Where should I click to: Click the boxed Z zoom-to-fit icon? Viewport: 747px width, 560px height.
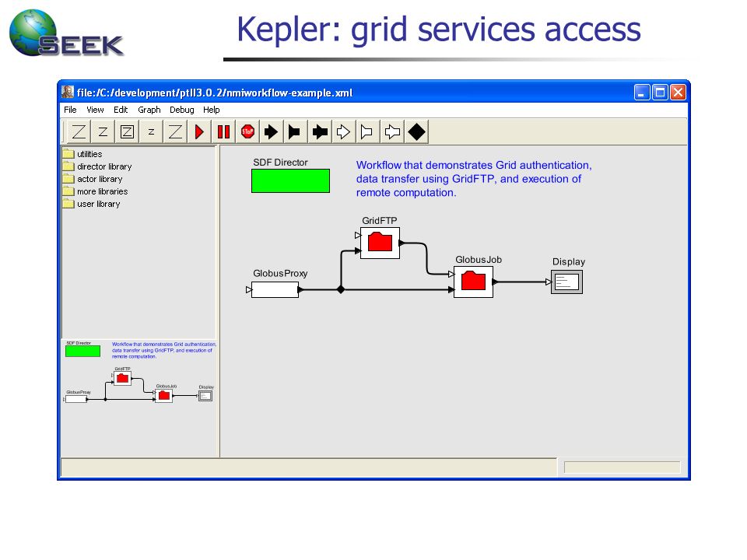click(x=127, y=131)
